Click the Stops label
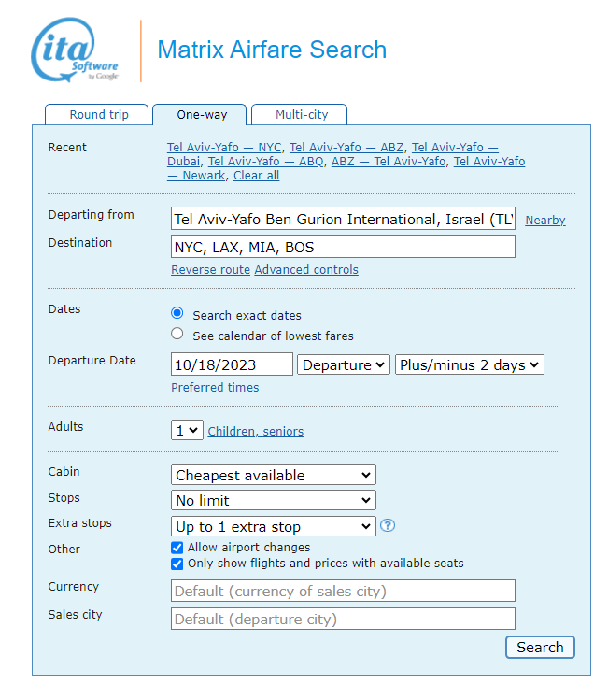The width and height of the screenshot is (608, 700). 64,498
